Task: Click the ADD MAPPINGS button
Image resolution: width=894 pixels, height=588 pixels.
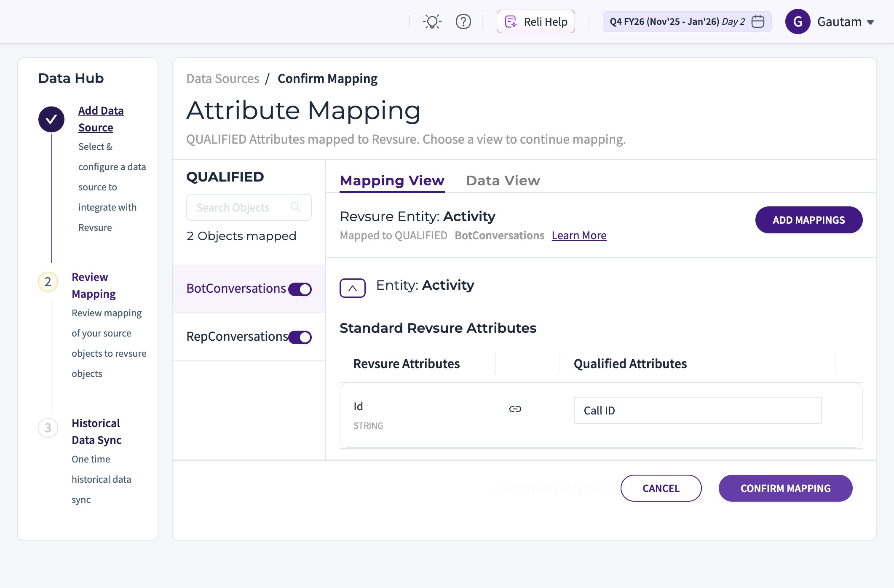Action: pyautogui.click(x=808, y=220)
